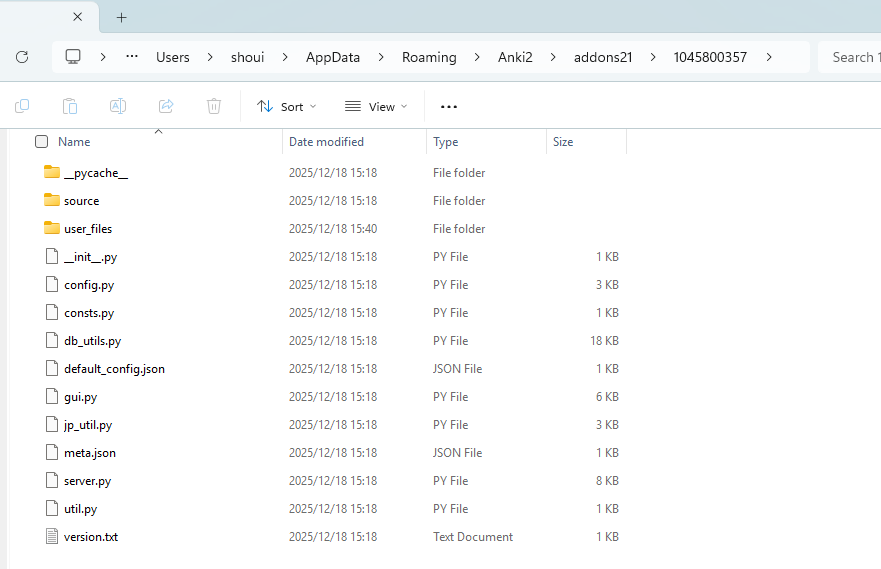Expand chevron after 1045800357 in breadcrumb
Screen dimensions: 881x569
(x=769, y=57)
